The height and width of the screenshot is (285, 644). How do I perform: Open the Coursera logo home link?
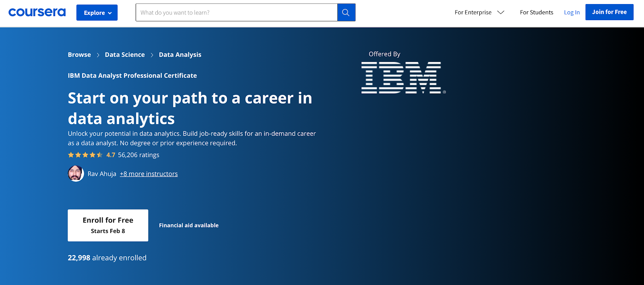[x=37, y=12]
